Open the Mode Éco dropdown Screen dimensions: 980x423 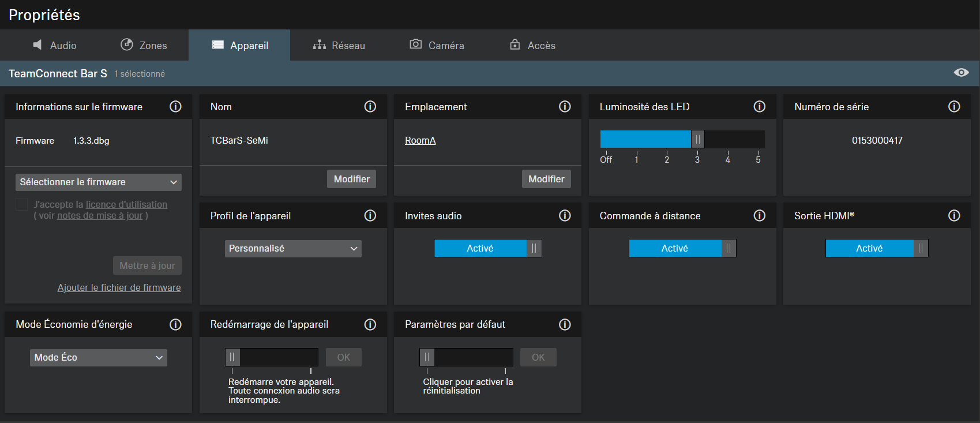[x=98, y=358]
